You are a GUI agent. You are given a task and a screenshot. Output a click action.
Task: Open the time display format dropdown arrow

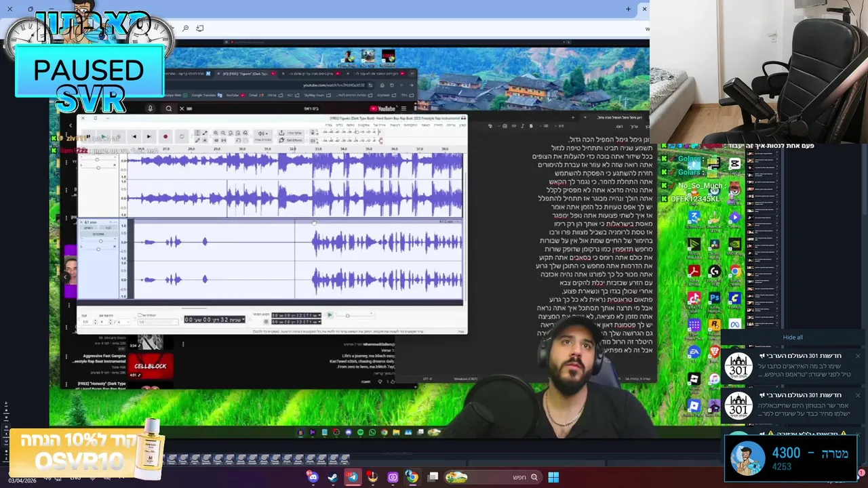pos(243,319)
